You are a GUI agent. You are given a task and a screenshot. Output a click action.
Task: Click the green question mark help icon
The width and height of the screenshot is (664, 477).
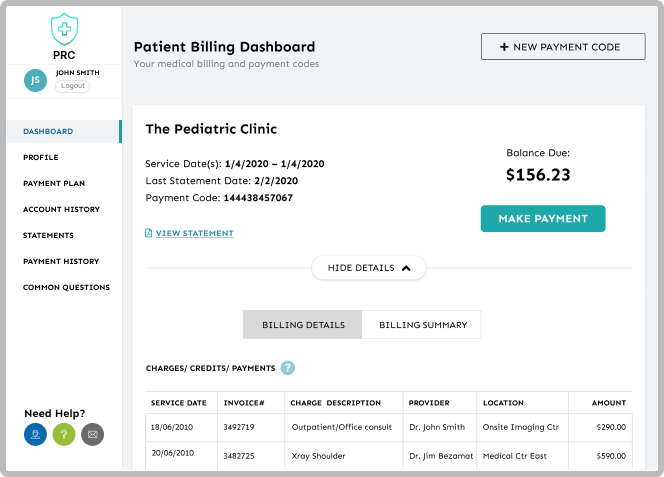pyautogui.click(x=64, y=435)
